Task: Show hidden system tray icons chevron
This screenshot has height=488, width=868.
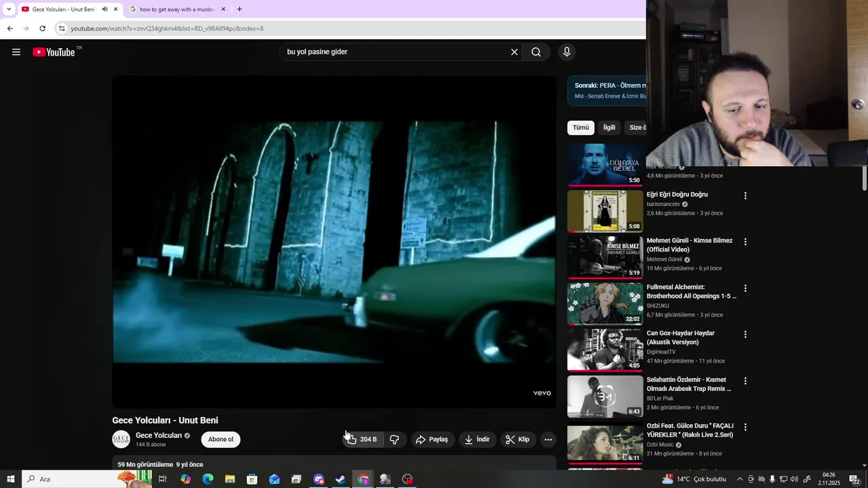Action: tap(740, 479)
